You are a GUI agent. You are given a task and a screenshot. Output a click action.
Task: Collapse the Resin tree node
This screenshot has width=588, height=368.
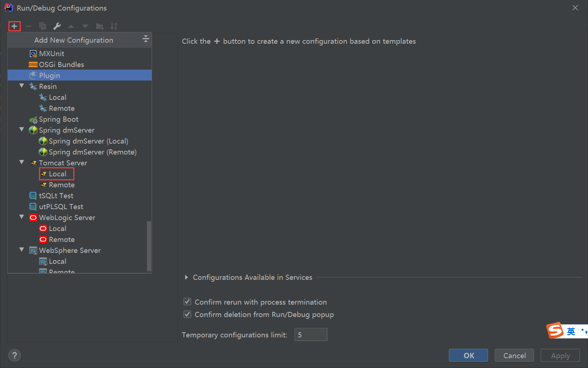(22, 86)
